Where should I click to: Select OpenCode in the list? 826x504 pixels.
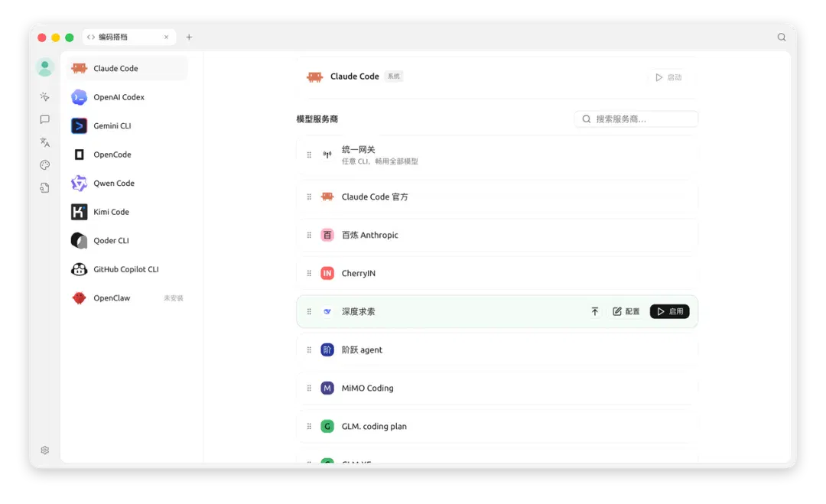pyautogui.click(x=127, y=154)
